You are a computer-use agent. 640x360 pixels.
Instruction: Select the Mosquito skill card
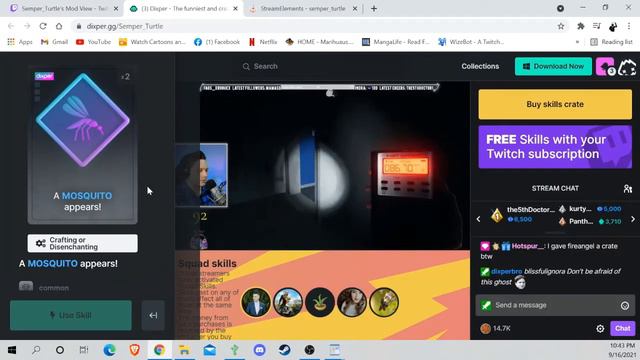(82, 145)
